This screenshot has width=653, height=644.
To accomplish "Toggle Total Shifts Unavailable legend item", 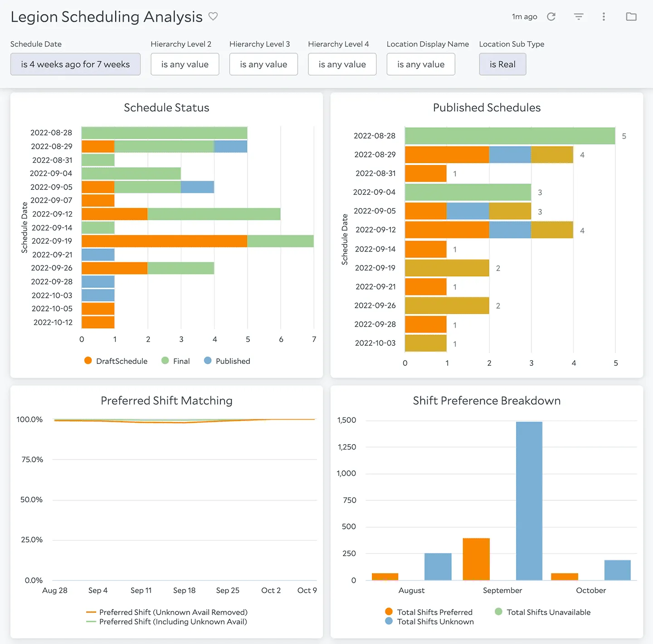I will pyautogui.click(x=543, y=612).
